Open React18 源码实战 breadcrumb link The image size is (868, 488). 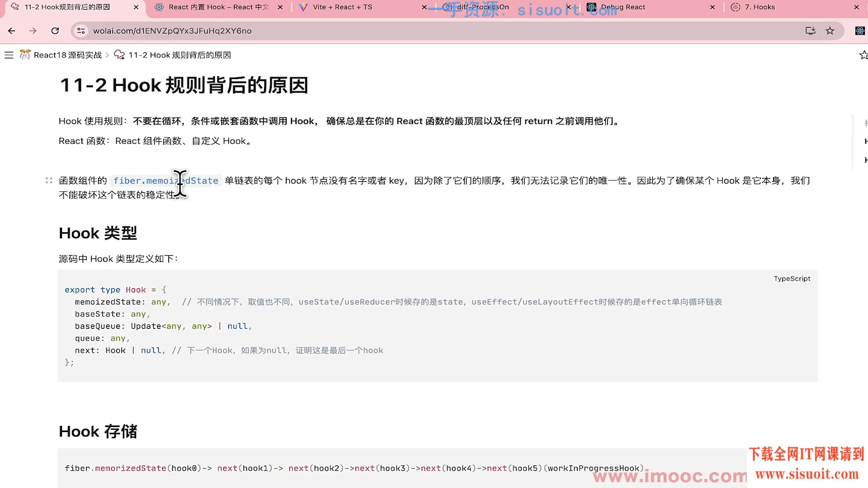point(68,55)
